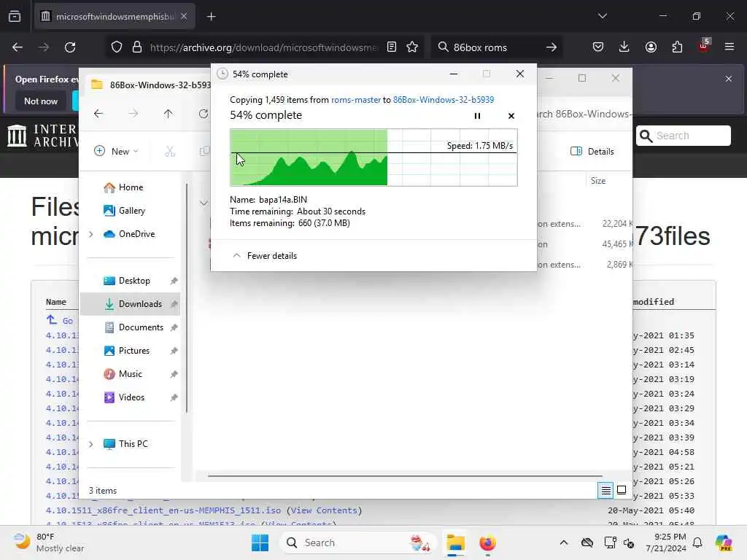Expand the This PC tree node
Viewport: 747px width, 560px height.
(x=91, y=444)
